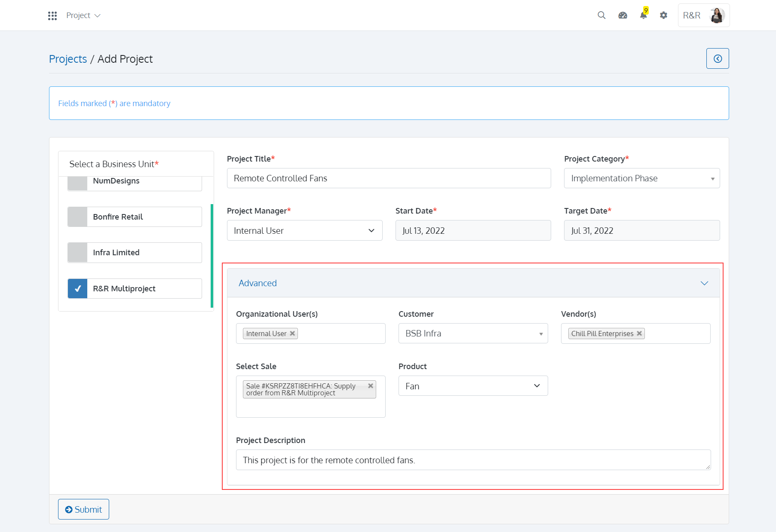Click the user avatar picture
Image resolution: width=776 pixels, height=532 pixels.
pyautogui.click(x=717, y=15)
